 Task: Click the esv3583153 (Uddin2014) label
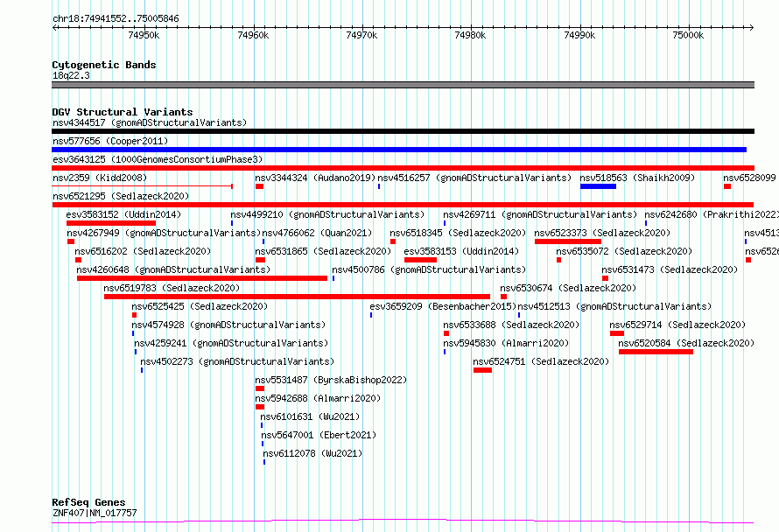pyautogui.click(x=461, y=251)
